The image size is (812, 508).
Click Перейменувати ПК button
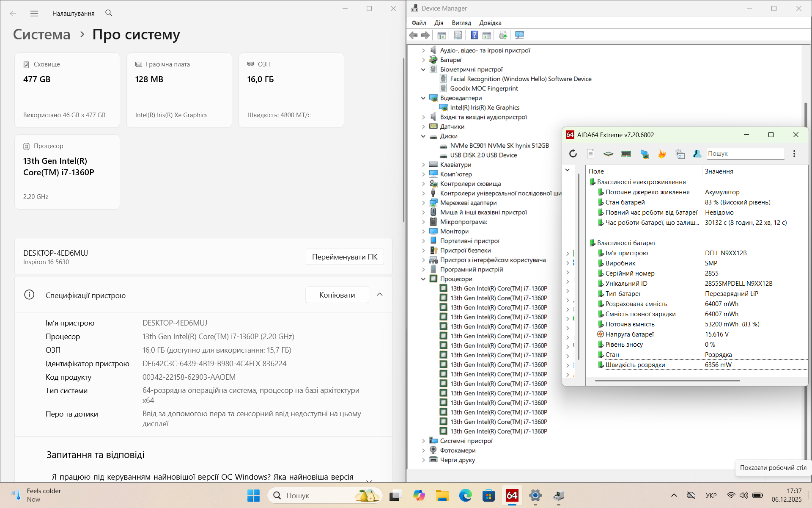344,257
